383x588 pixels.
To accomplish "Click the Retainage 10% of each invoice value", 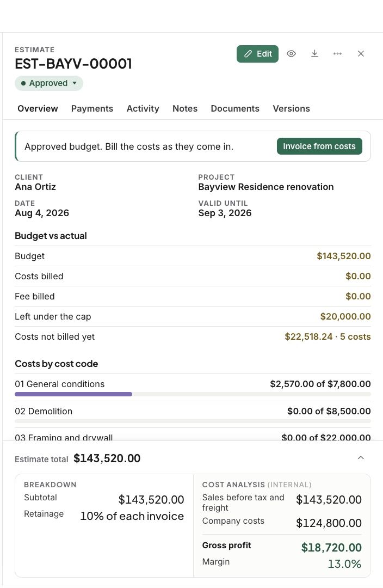I will tap(132, 516).
